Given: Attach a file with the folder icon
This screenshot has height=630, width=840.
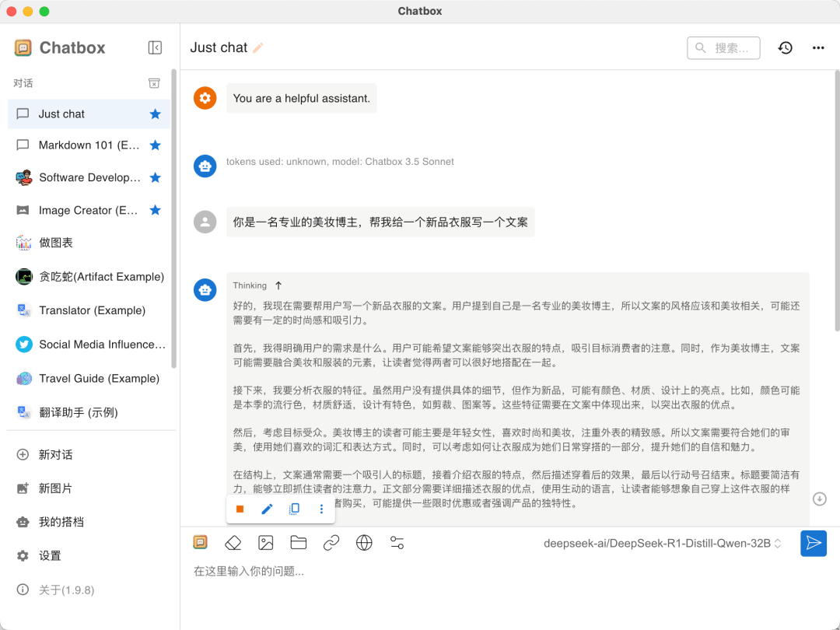Looking at the screenshot, I should (x=299, y=543).
